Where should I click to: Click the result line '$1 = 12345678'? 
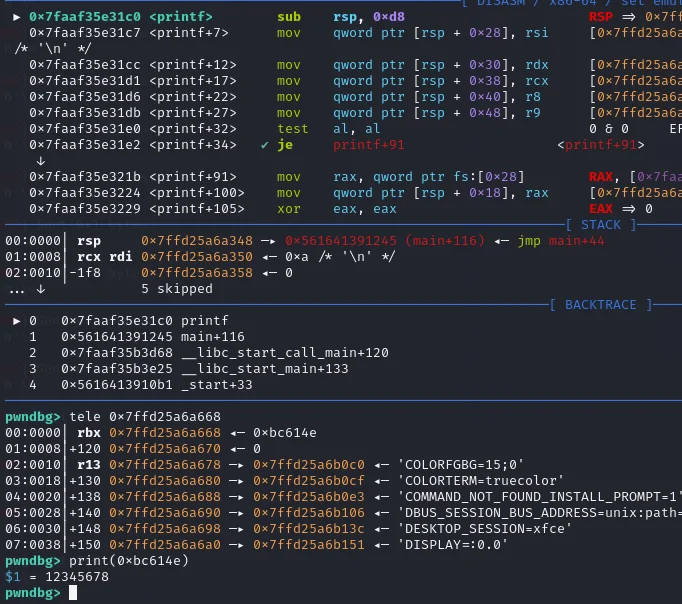click(x=54, y=577)
